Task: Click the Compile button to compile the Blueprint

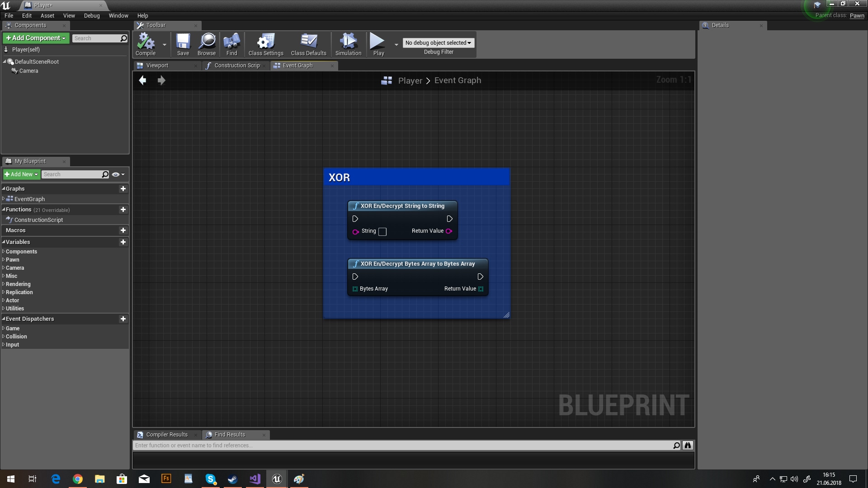Action: pyautogui.click(x=145, y=44)
